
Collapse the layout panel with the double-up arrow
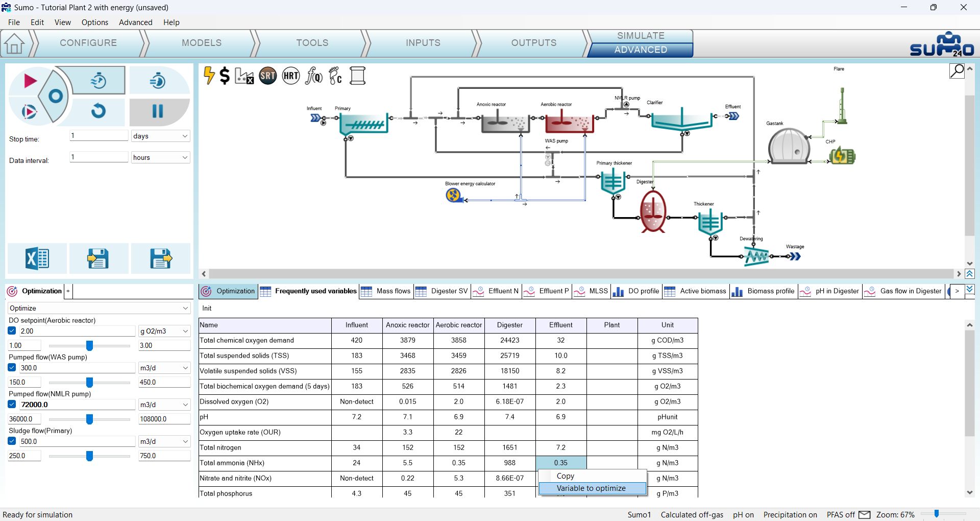click(970, 274)
